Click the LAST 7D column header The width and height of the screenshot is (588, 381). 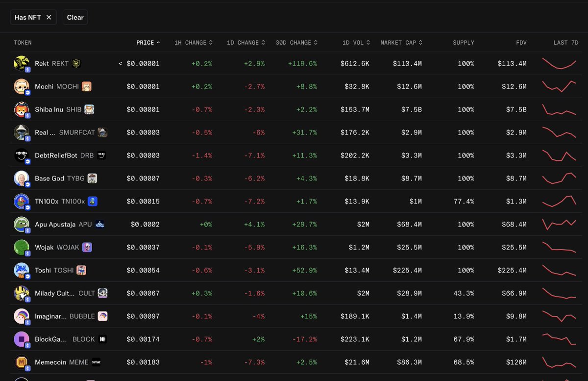[566, 43]
